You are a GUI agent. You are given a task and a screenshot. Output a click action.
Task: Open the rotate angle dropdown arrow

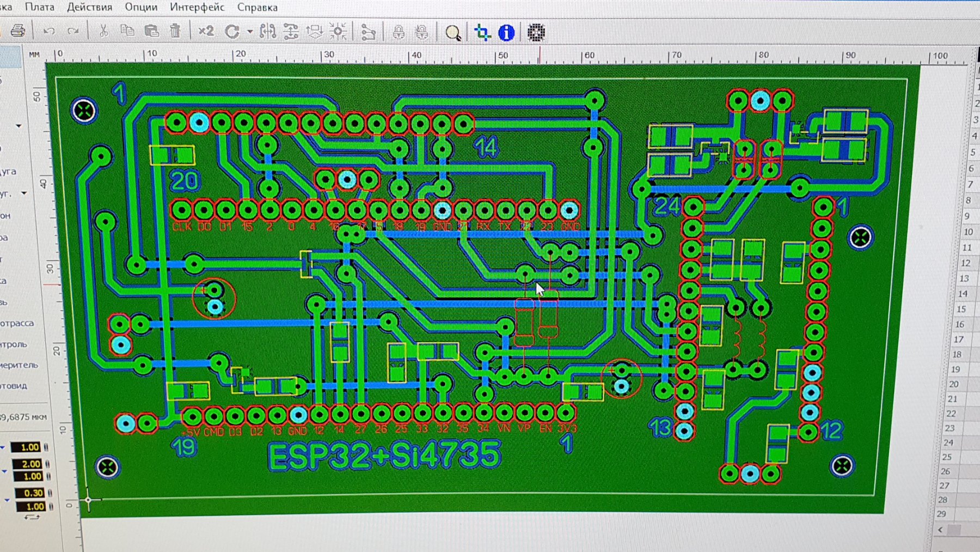249,32
